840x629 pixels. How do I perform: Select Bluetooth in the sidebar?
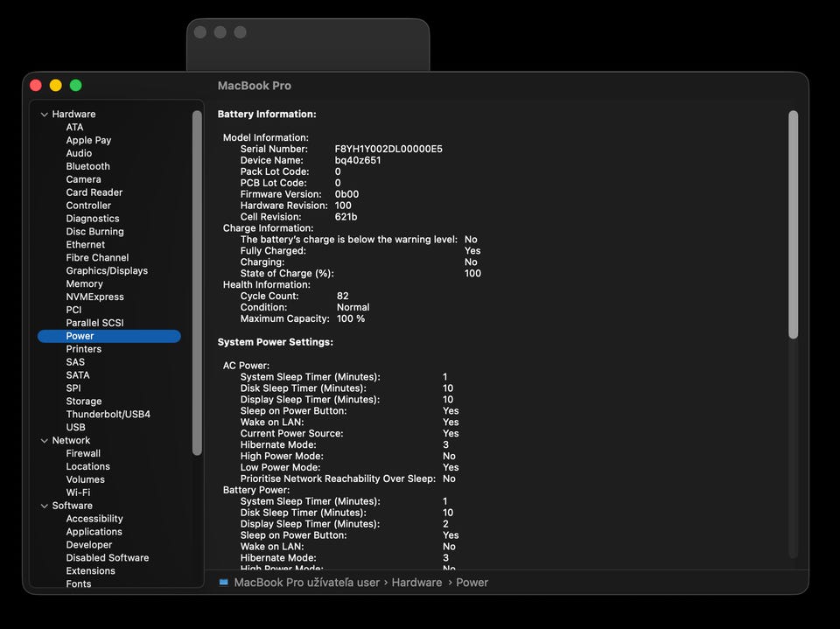click(87, 166)
